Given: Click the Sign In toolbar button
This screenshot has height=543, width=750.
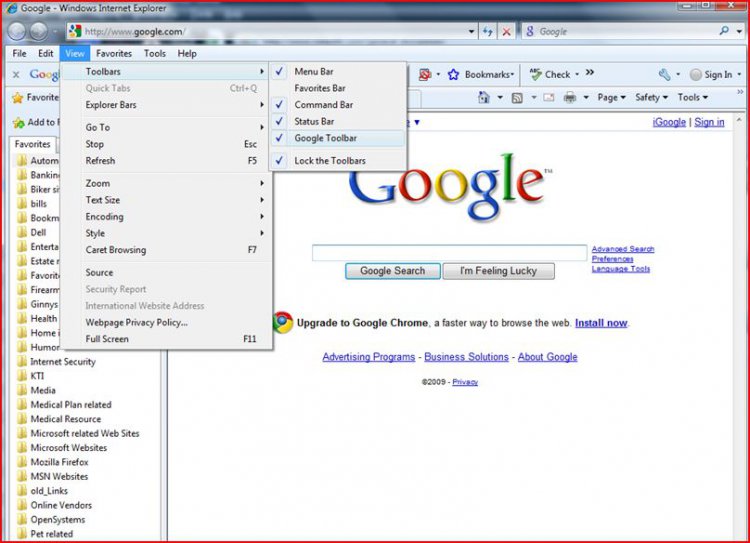Looking at the screenshot, I should [x=711, y=75].
